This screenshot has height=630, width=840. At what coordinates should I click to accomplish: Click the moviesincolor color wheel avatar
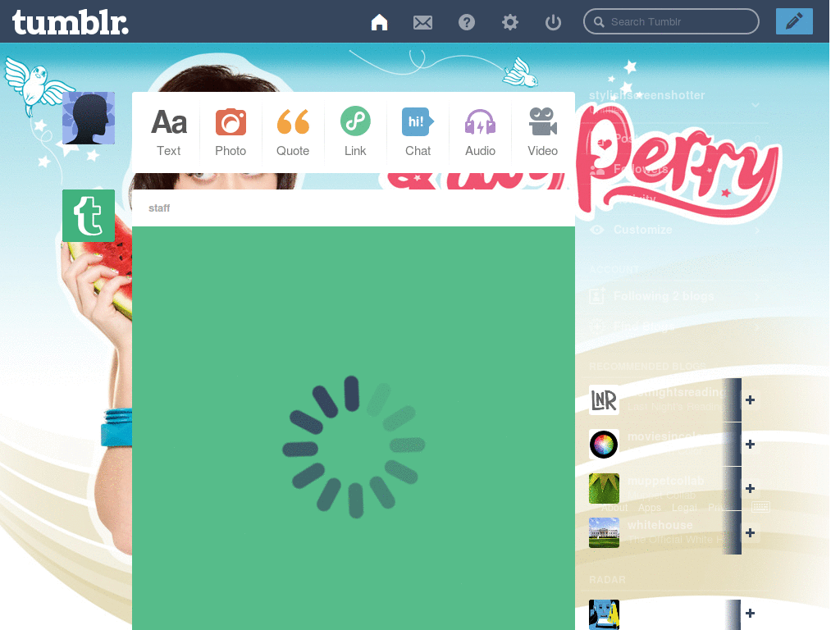(604, 444)
